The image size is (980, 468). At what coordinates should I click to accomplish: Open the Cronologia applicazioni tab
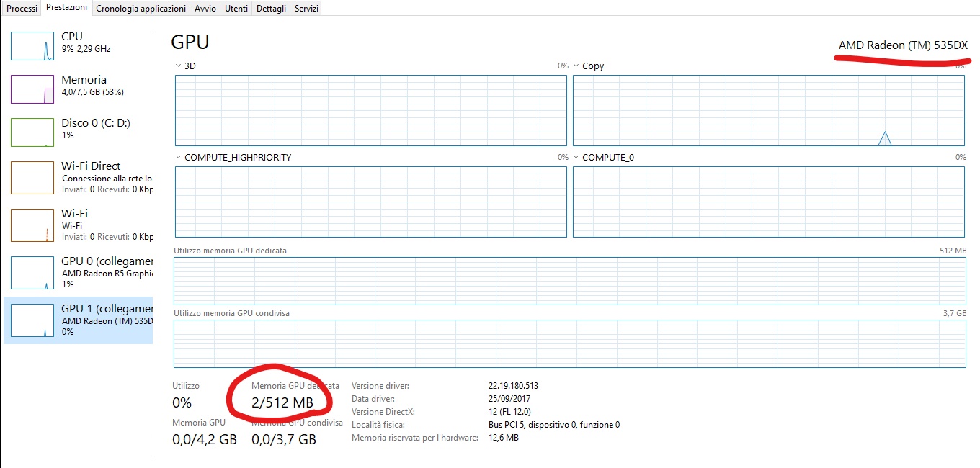pyautogui.click(x=142, y=8)
